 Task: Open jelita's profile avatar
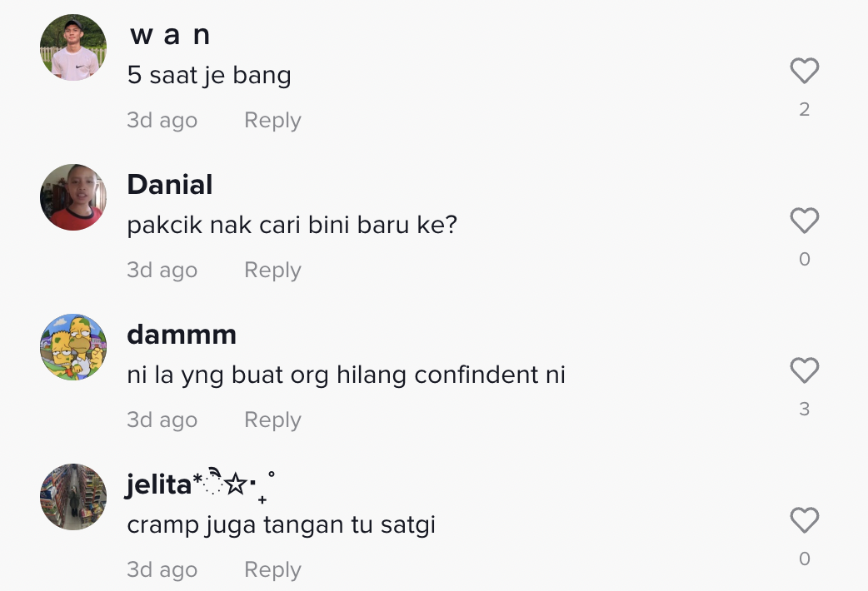tap(73, 497)
